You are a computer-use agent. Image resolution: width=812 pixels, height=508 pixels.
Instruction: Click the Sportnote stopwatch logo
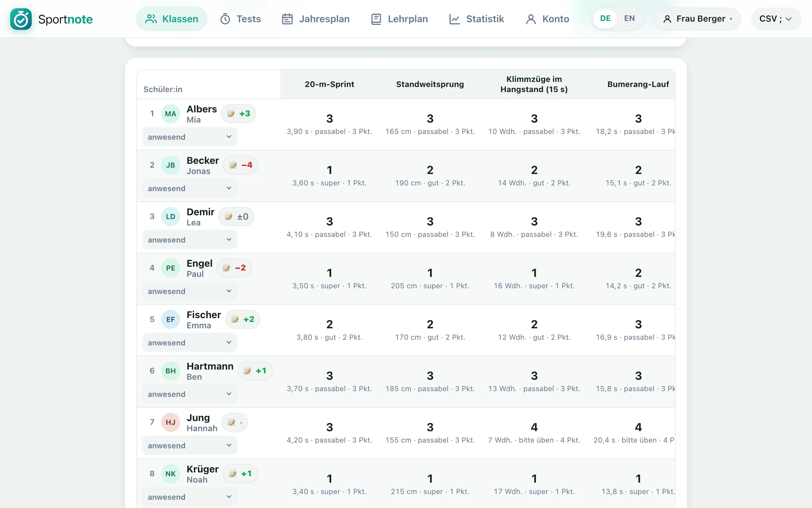tap(21, 19)
